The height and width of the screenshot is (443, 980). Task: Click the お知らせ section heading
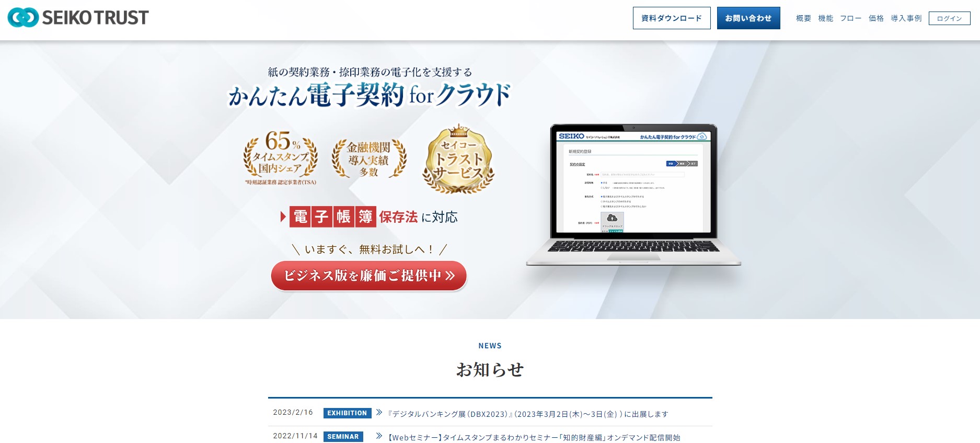[490, 370]
